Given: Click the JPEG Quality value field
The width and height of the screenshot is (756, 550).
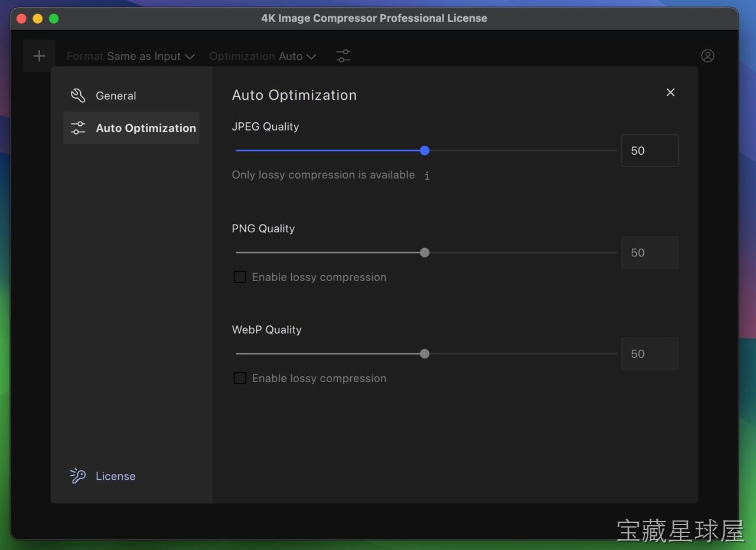Looking at the screenshot, I should tap(650, 151).
